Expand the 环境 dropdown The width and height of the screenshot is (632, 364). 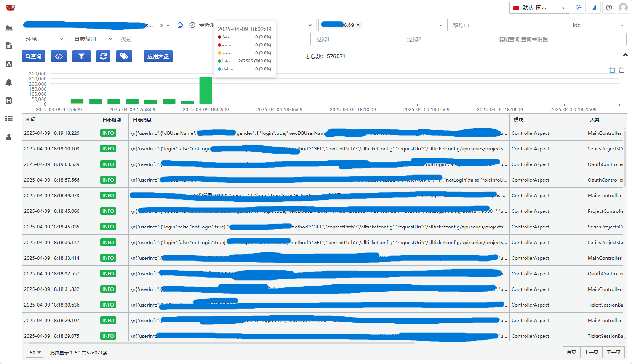(x=45, y=39)
